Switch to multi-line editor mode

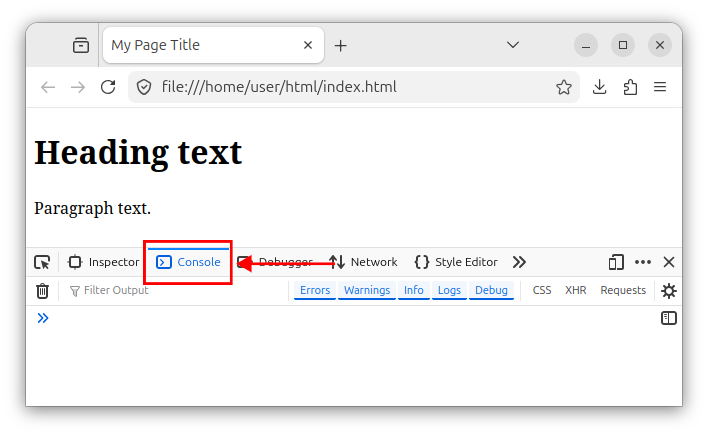[x=669, y=318]
